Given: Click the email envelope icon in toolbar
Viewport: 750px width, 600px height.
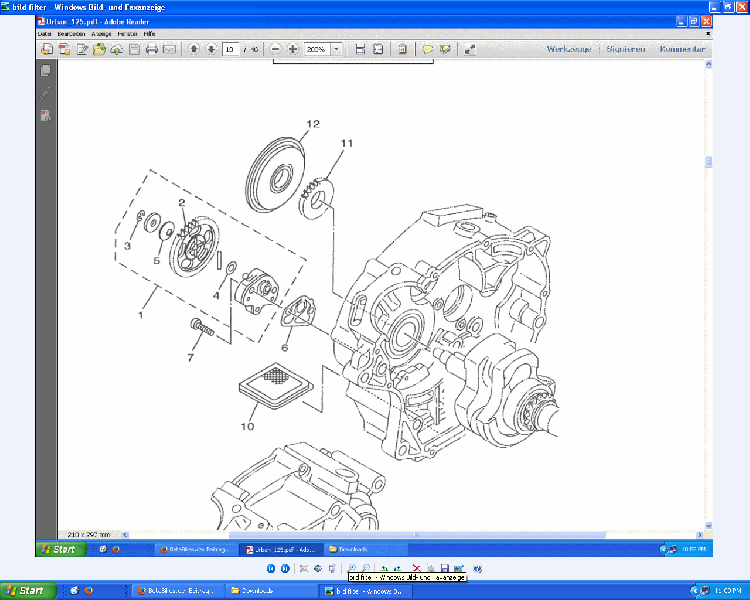Looking at the screenshot, I should (169, 49).
